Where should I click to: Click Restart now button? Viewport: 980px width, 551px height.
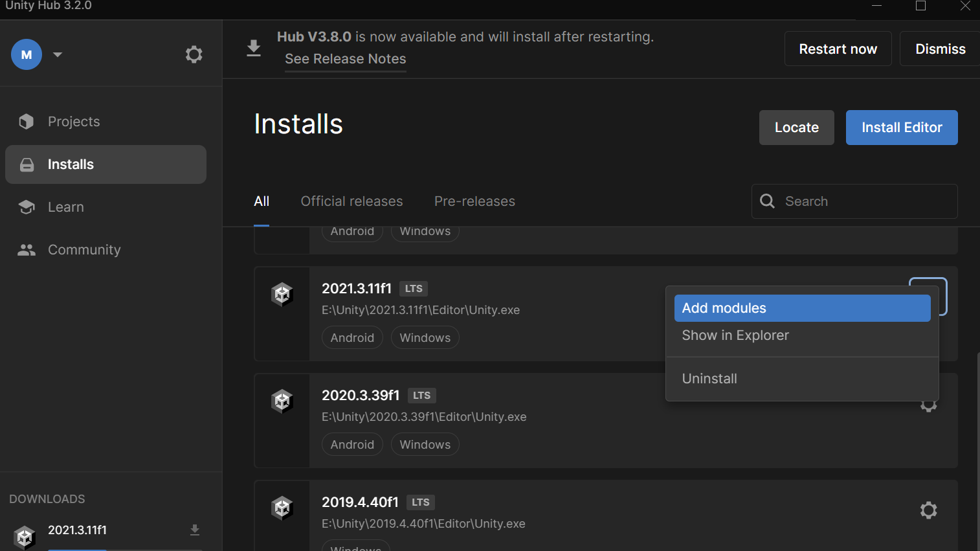[x=838, y=49]
